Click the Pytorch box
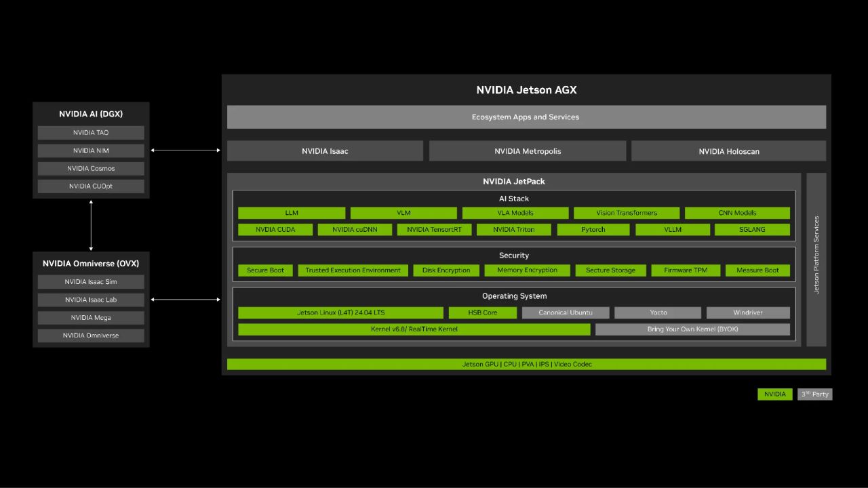This screenshot has width=868, height=488. coord(593,230)
